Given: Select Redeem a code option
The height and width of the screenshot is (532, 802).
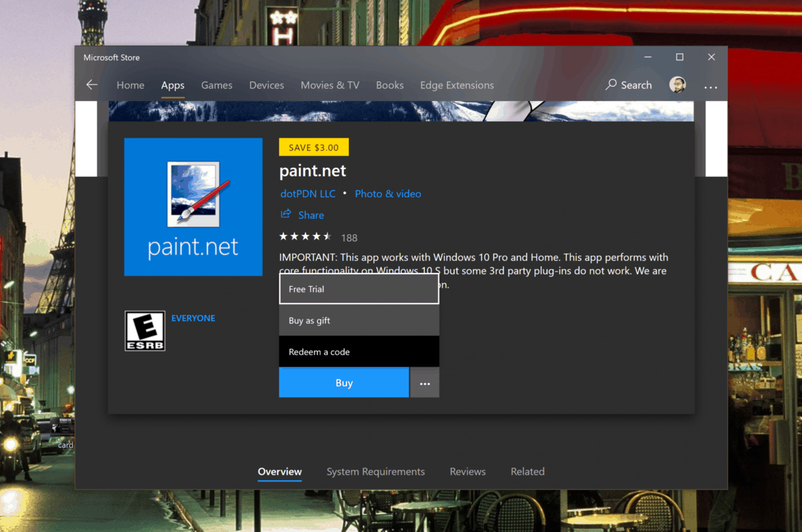Looking at the screenshot, I should click(359, 352).
